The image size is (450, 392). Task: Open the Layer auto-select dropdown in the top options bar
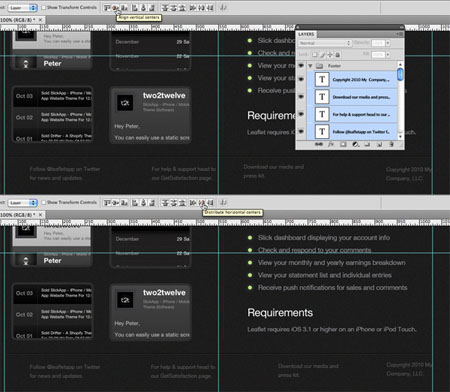[x=22, y=7]
